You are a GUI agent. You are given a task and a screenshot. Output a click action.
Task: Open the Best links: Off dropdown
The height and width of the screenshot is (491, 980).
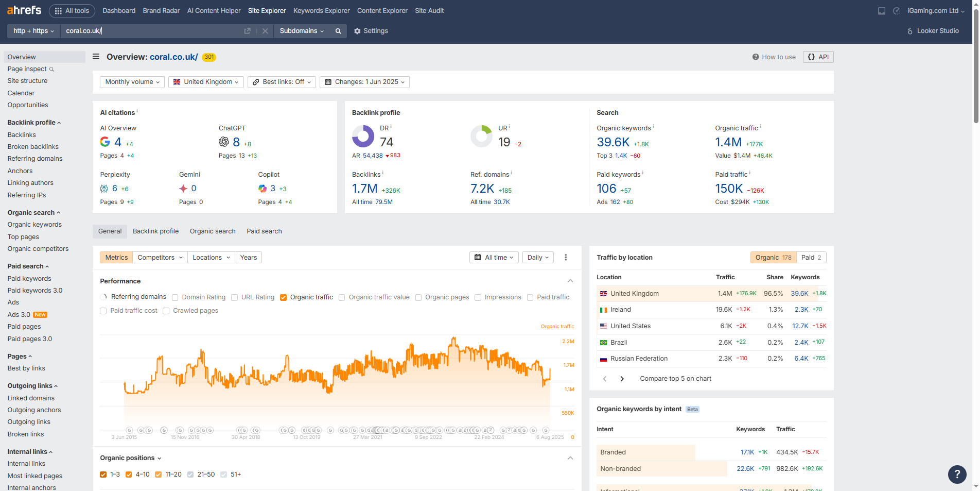tap(282, 82)
